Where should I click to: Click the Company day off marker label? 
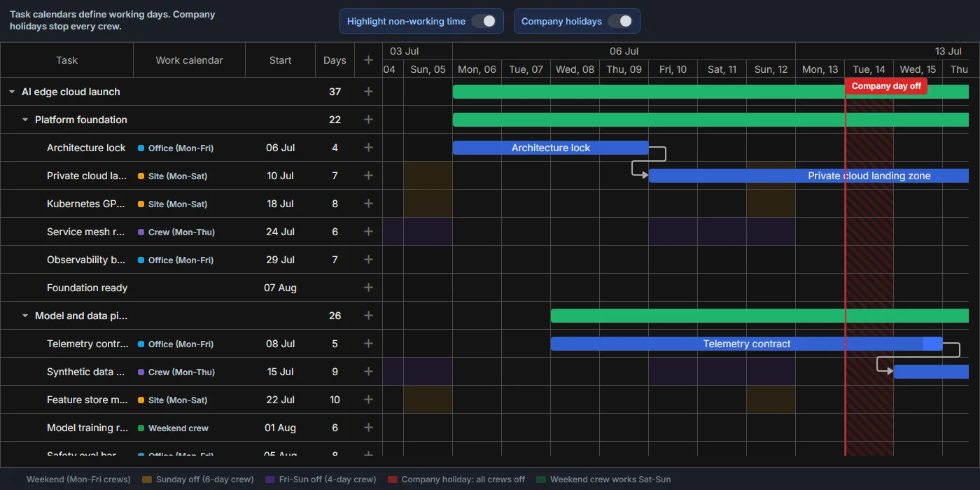886,86
